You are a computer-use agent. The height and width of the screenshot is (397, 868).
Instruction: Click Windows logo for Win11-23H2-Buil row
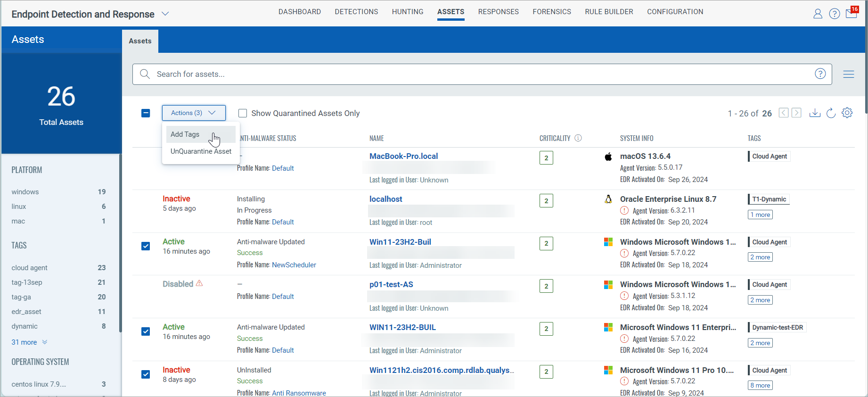tap(608, 242)
